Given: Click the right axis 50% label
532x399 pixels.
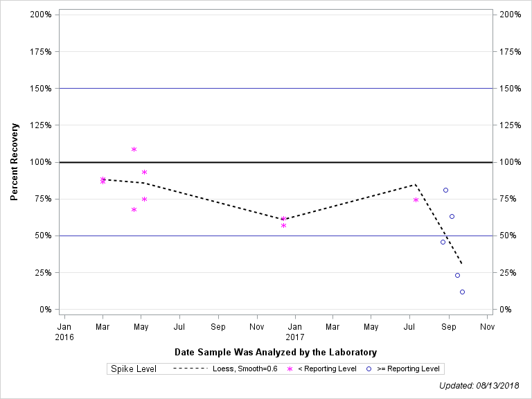Looking at the screenshot, I should 508,236.
